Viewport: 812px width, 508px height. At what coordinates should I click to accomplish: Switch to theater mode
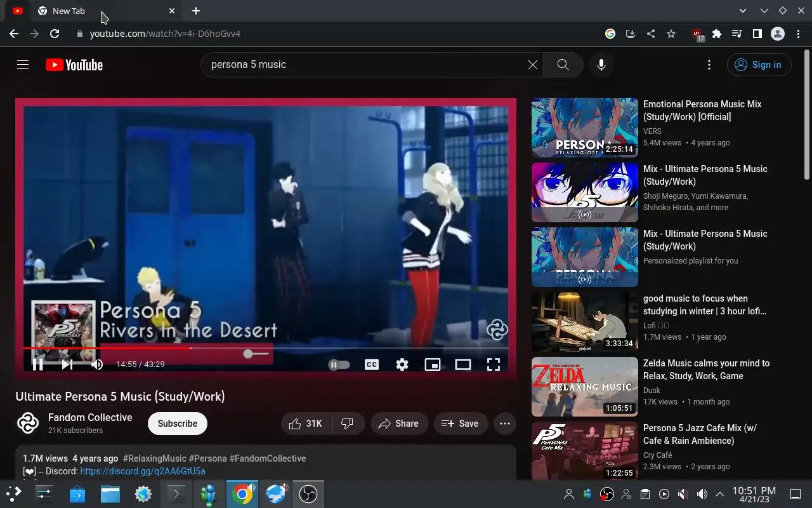(463, 364)
